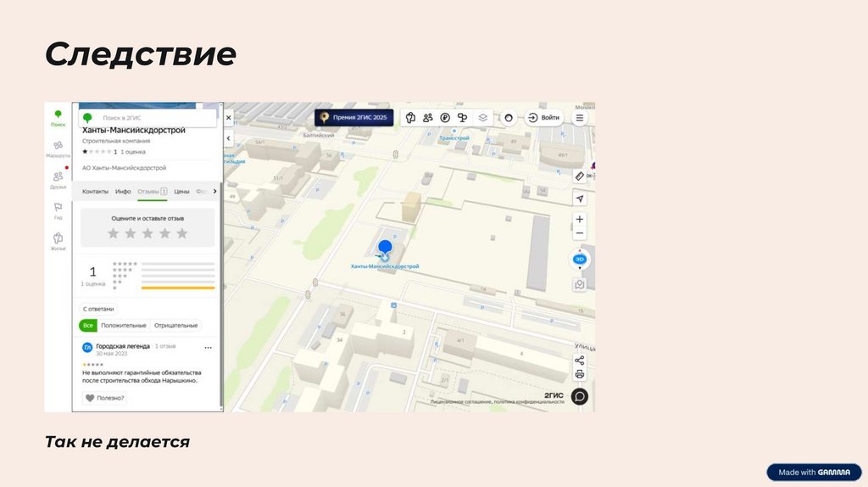868x487 pixels.
Task: Click the ruble parking icon in toolbar
Action: click(x=445, y=117)
